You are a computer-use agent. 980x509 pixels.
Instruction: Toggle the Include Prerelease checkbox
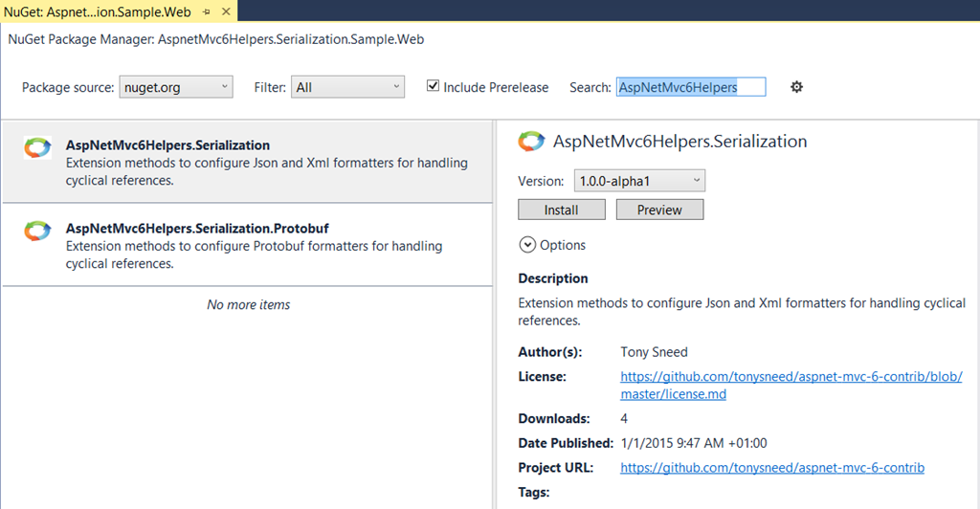point(434,86)
